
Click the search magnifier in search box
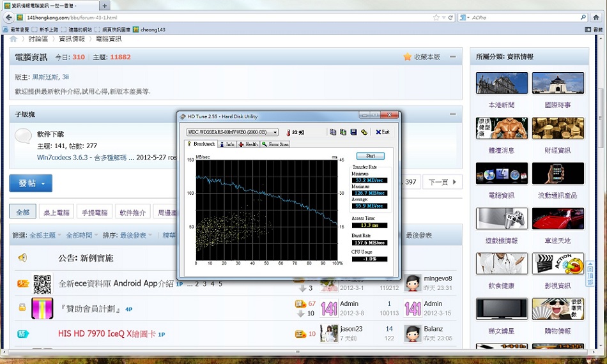pyautogui.click(x=583, y=17)
